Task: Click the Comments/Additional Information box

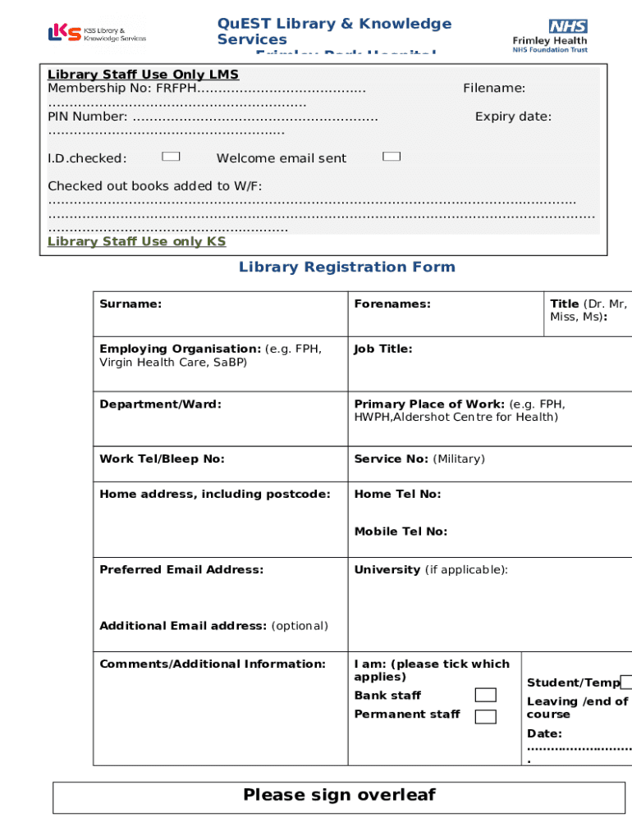Action: point(220,714)
